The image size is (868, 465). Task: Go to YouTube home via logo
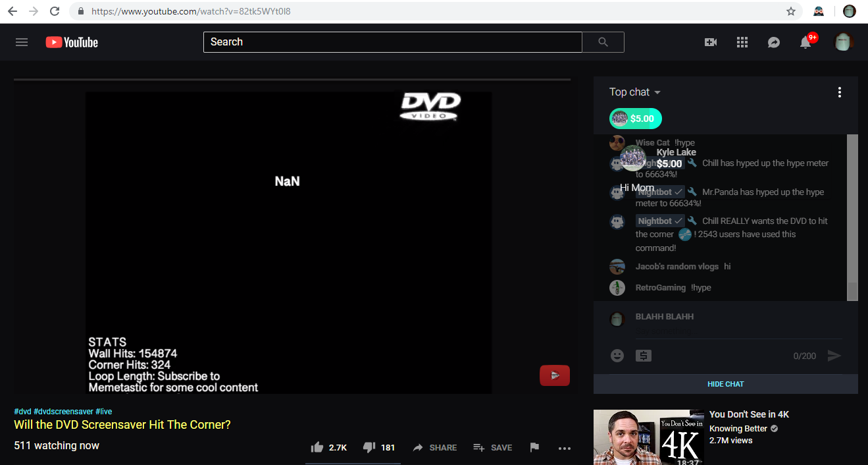click(72, 42)
